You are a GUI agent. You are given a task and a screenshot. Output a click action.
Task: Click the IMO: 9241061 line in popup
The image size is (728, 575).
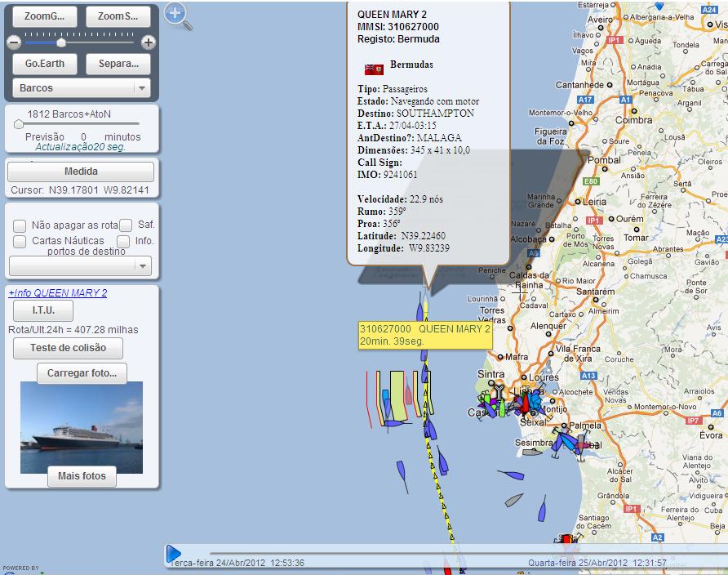pyautogui.click(x=387, y=175)
